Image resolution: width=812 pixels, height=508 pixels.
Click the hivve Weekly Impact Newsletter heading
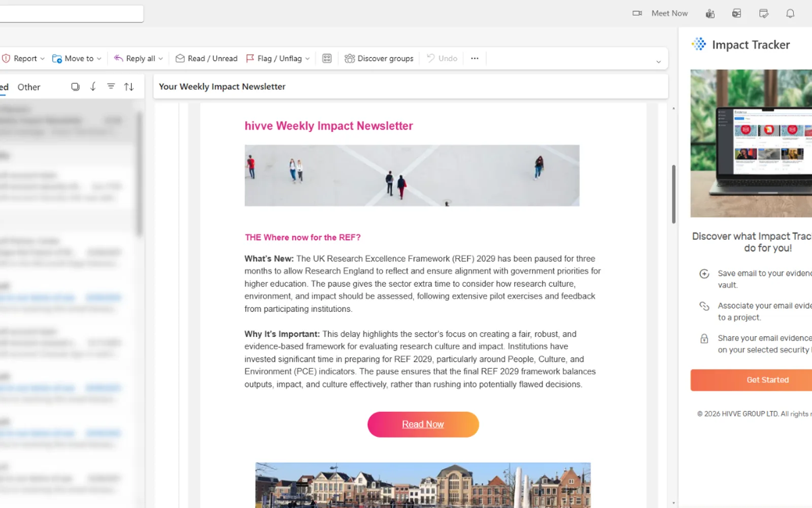(329, 126)
